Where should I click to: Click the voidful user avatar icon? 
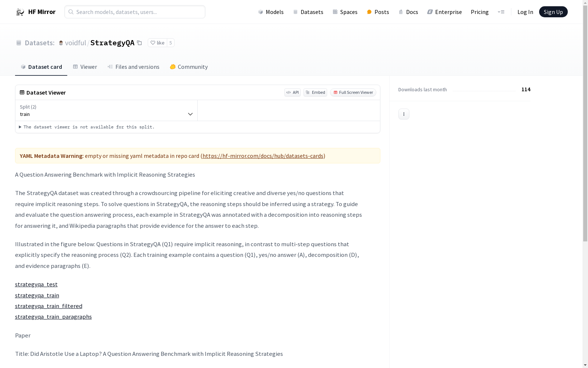click(61, 43)
